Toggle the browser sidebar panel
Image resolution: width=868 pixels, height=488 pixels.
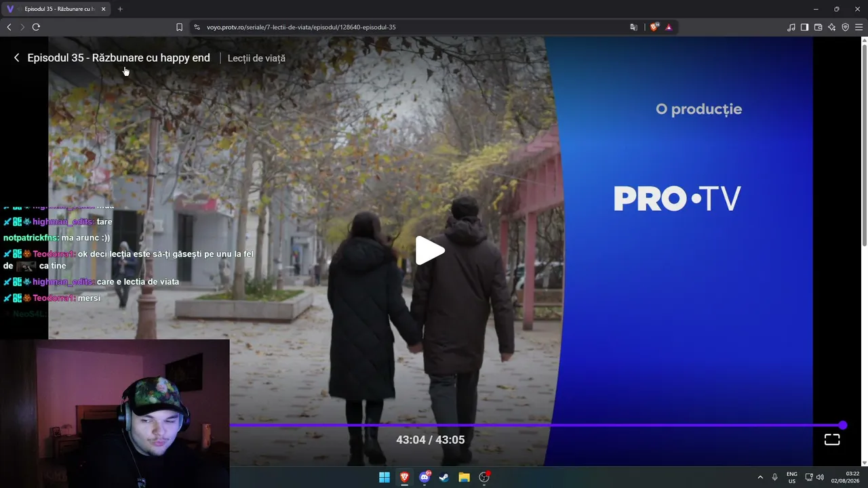pos(804,27)
